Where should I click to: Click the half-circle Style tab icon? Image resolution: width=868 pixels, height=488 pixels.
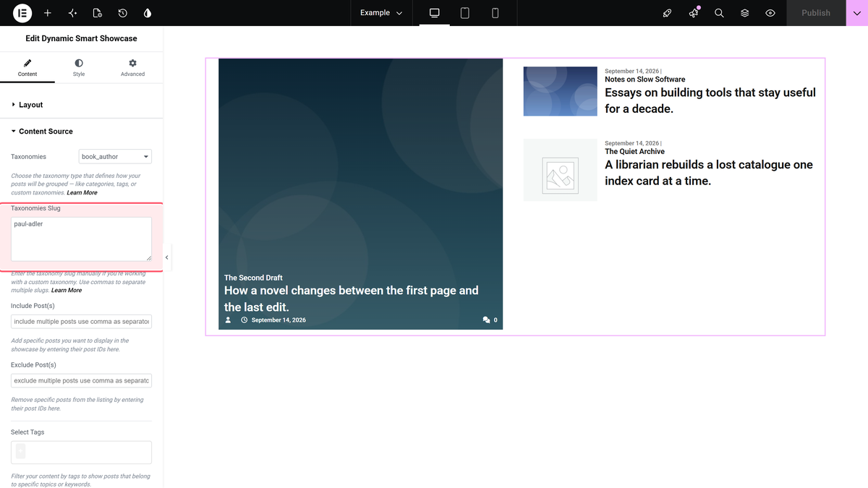pyautogui.click(x=79, y=63)
